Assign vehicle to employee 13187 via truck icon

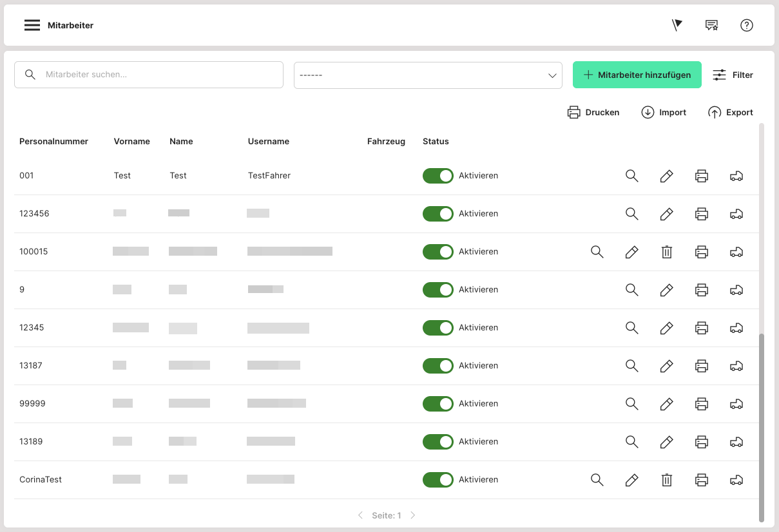[736, 366]
